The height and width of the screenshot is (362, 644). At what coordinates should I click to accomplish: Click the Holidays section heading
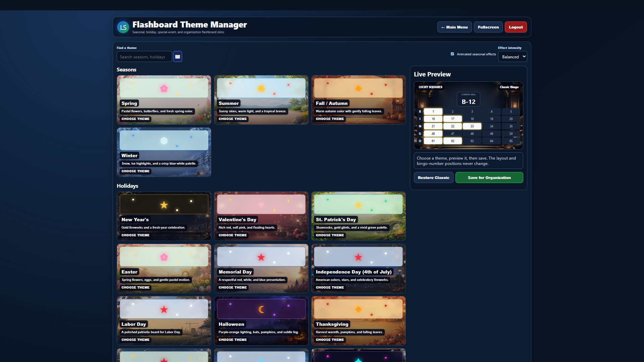(127, 186)
